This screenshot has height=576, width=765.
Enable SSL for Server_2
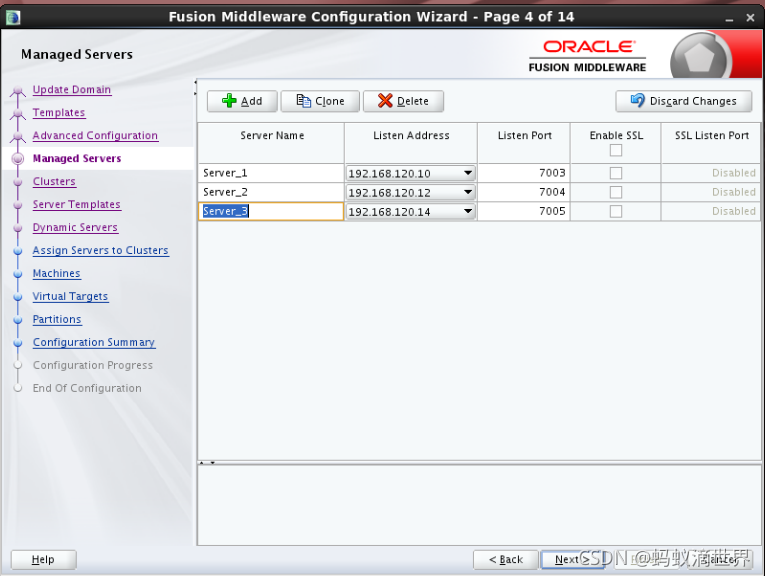pyautogui.click(x=616, y=192)
